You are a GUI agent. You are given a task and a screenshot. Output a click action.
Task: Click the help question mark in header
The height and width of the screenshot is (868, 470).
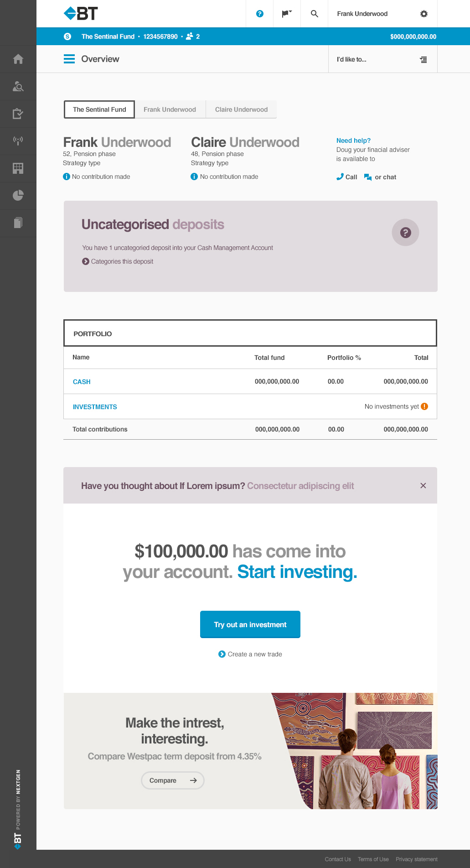(260, 14)
